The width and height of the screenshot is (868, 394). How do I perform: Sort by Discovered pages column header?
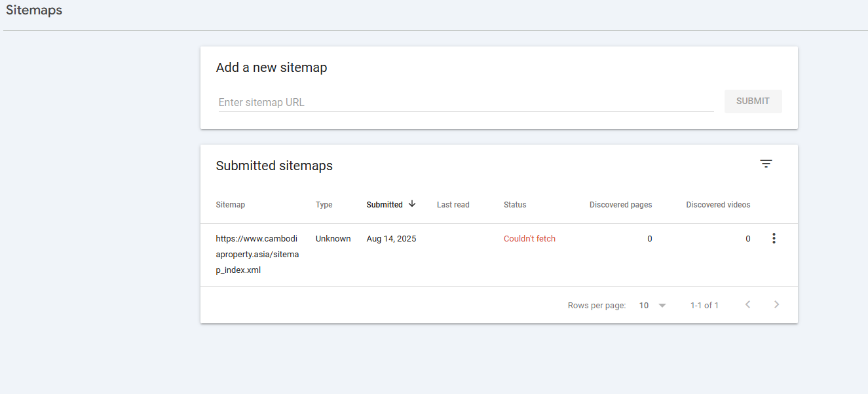click(620, 205)
